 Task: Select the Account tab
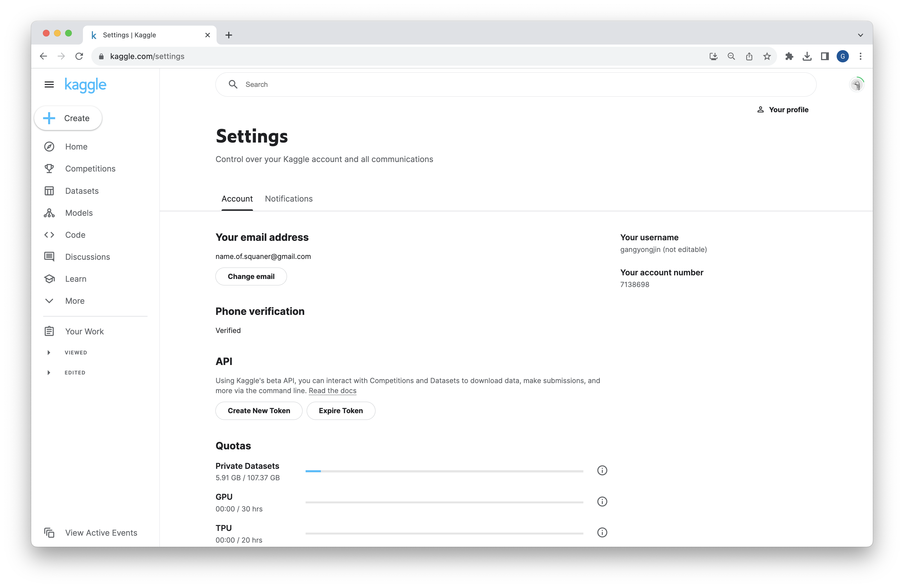point(237,199)
